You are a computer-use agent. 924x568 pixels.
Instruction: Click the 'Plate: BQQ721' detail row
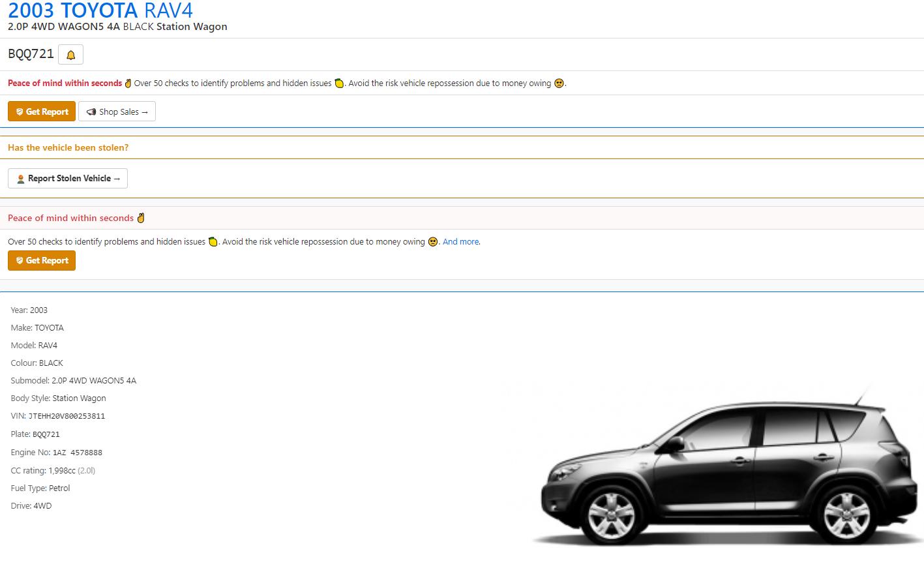coord(35,434)
